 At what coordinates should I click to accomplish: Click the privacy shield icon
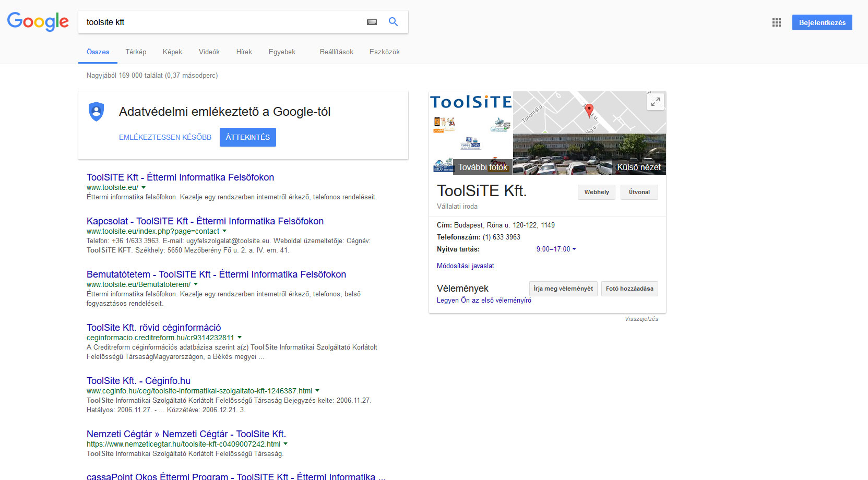point(97,112)
